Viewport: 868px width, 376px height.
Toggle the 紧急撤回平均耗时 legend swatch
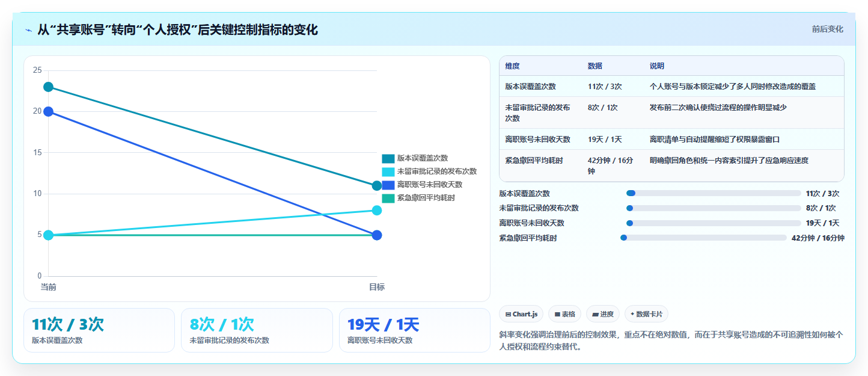pyautogui.click(x=388, y=198)
